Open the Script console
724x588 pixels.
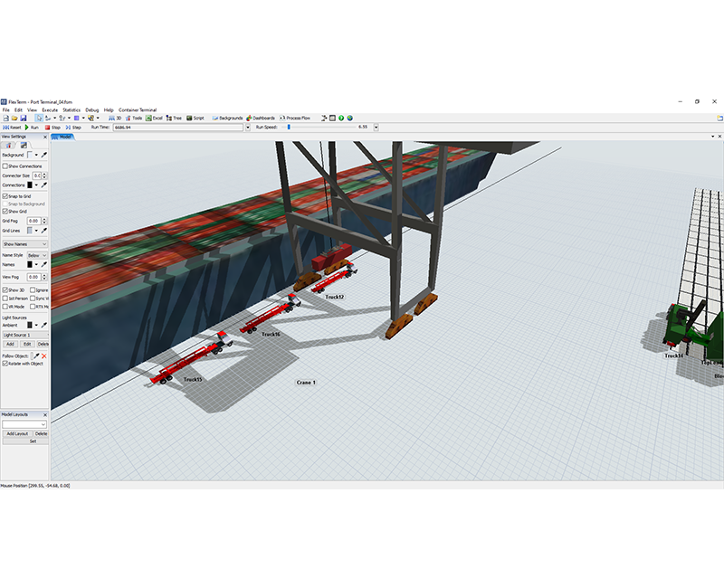[195, 119]
